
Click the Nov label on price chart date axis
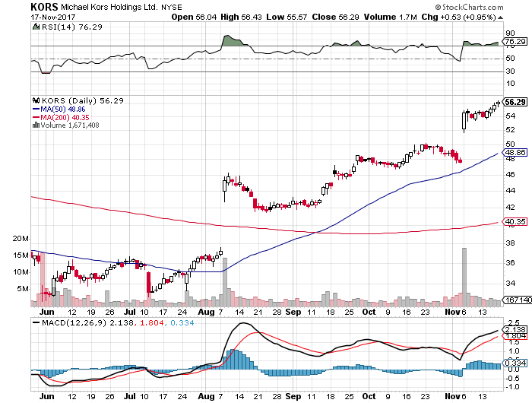pyautogui.click(x=453, y=312)
